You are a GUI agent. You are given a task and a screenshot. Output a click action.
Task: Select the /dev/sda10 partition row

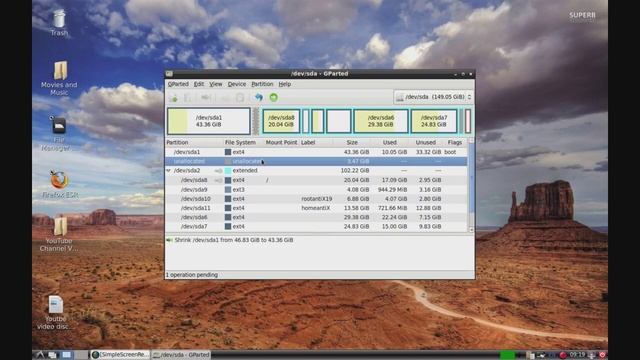point(316,199)
